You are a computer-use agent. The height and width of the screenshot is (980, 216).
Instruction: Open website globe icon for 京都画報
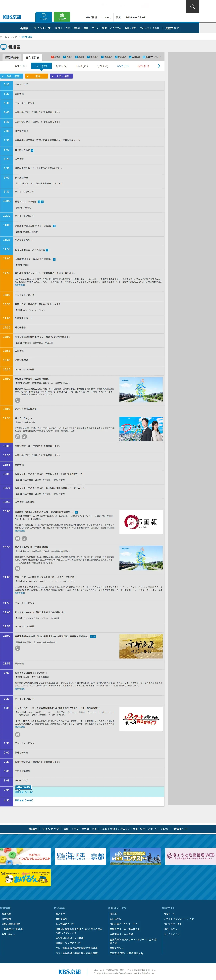click(17, 538)
